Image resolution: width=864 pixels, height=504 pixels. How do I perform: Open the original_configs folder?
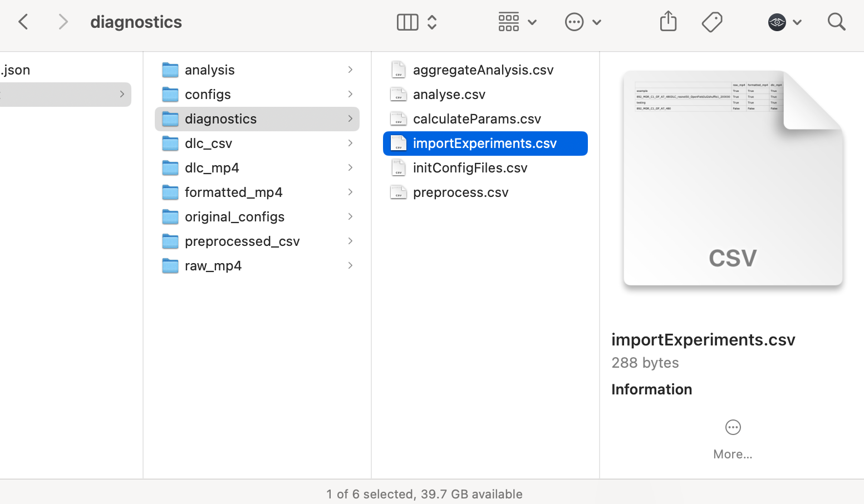pyautogui.click(x=257, y=217)
